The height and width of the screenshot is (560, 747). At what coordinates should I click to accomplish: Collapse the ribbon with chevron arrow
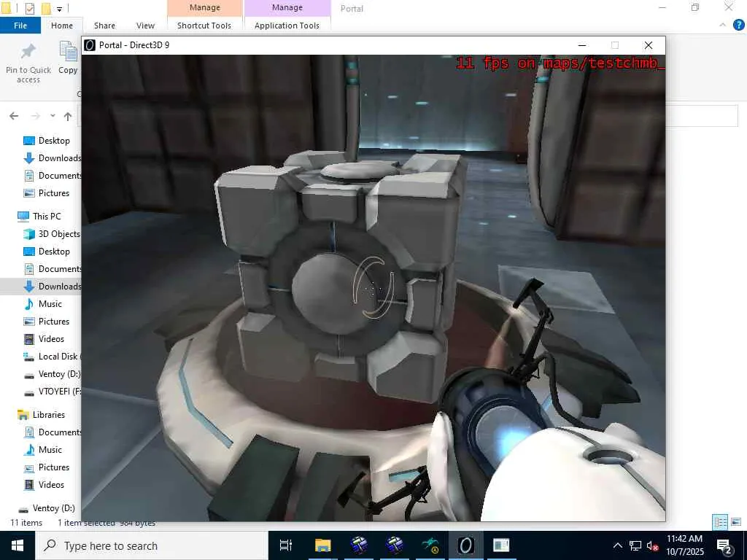[x=722, y=26]
